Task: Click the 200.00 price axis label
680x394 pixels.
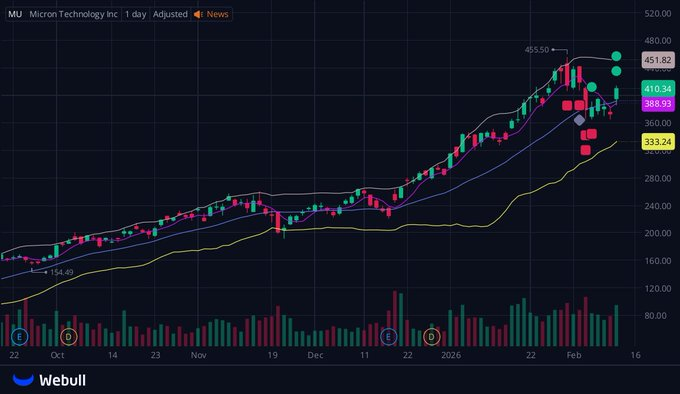Action: pyautogui.click(x=658, y=233)
